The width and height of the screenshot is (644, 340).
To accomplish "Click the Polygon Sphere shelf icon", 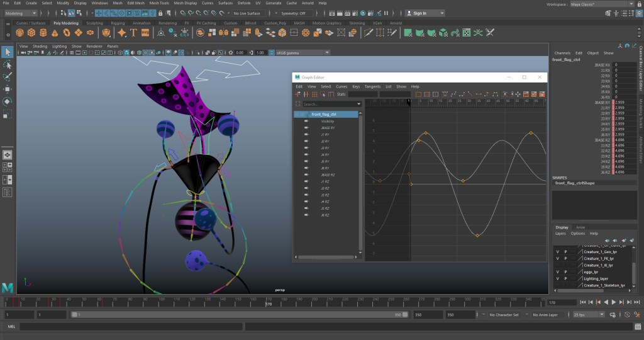I will (20, 33).
